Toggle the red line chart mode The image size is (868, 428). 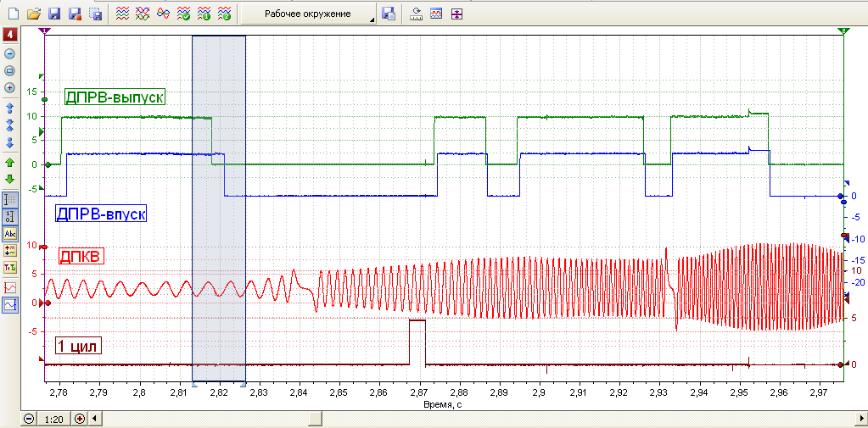10,287
